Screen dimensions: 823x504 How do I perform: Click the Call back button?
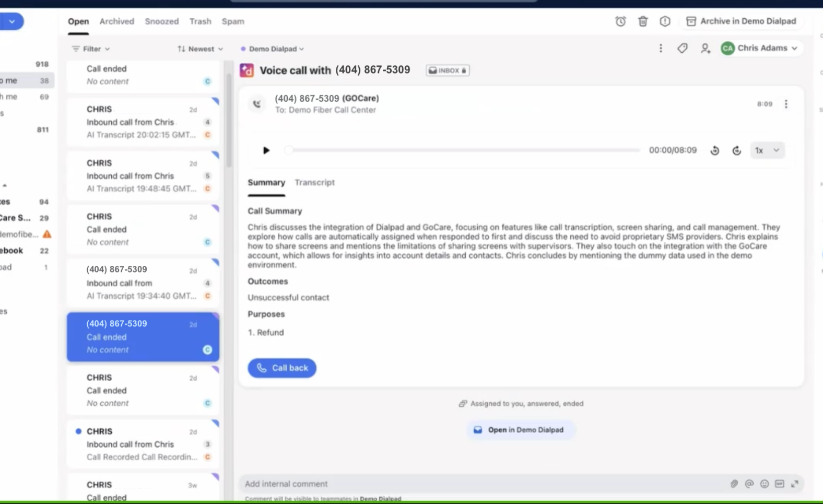pyautogui.click(x=282, y=368)
